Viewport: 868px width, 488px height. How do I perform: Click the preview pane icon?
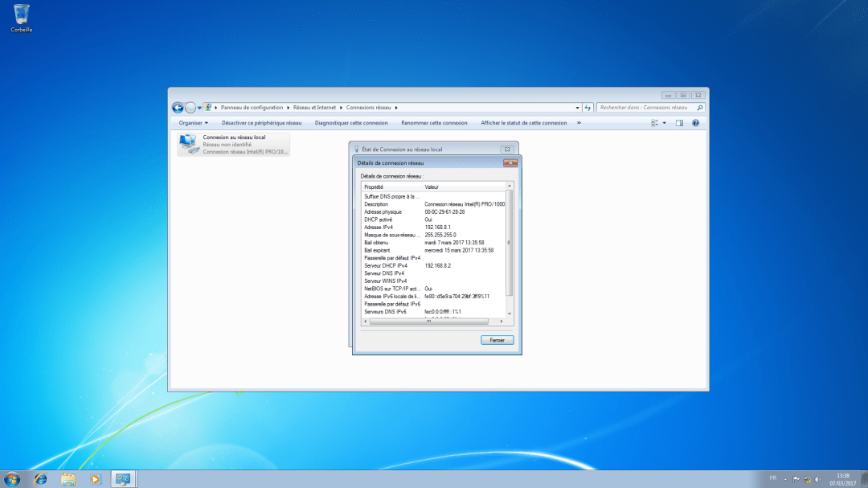[678, 122]
